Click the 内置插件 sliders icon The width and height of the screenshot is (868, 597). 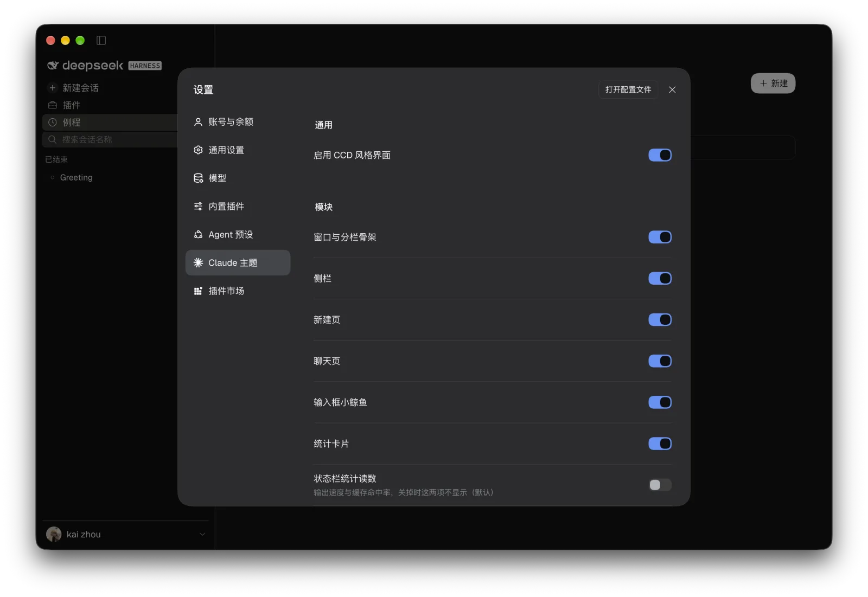pos(198,207)
